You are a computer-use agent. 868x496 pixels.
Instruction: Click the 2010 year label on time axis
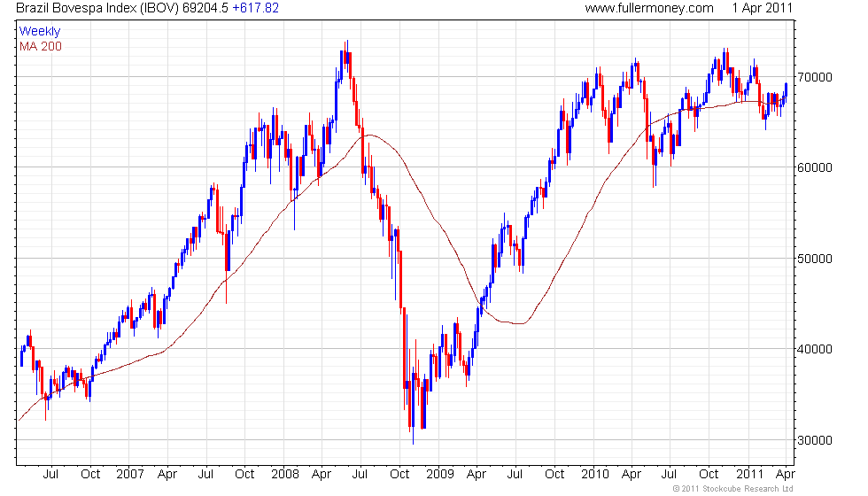tap(595, 475)
